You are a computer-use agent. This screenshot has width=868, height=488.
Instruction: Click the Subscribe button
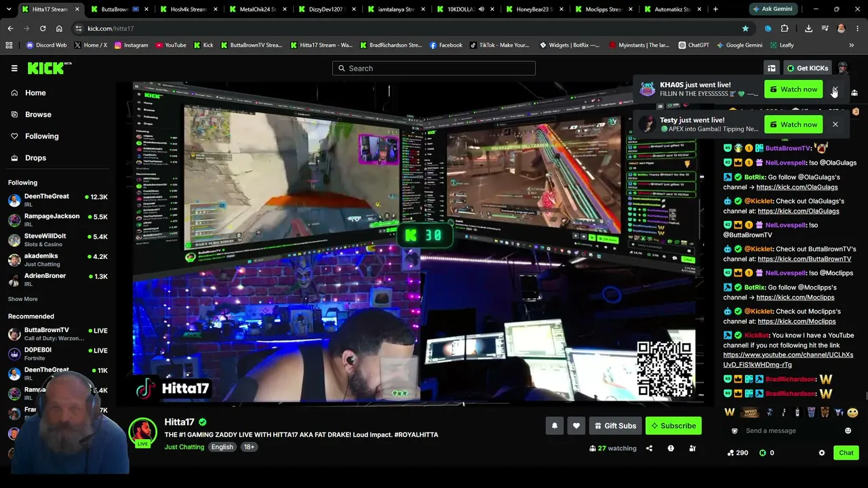point(673,426)
